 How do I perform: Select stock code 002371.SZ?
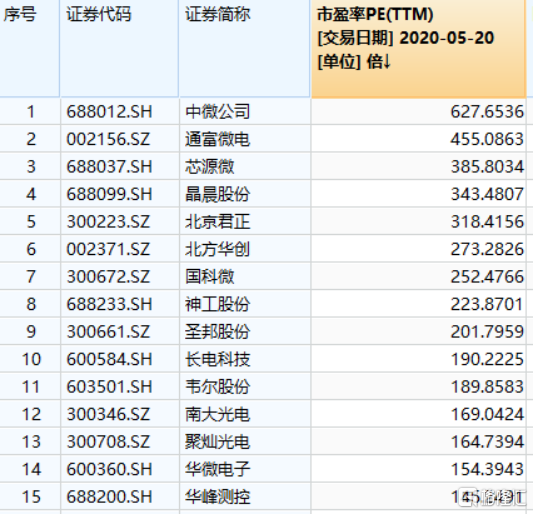[x=108, y=250]
